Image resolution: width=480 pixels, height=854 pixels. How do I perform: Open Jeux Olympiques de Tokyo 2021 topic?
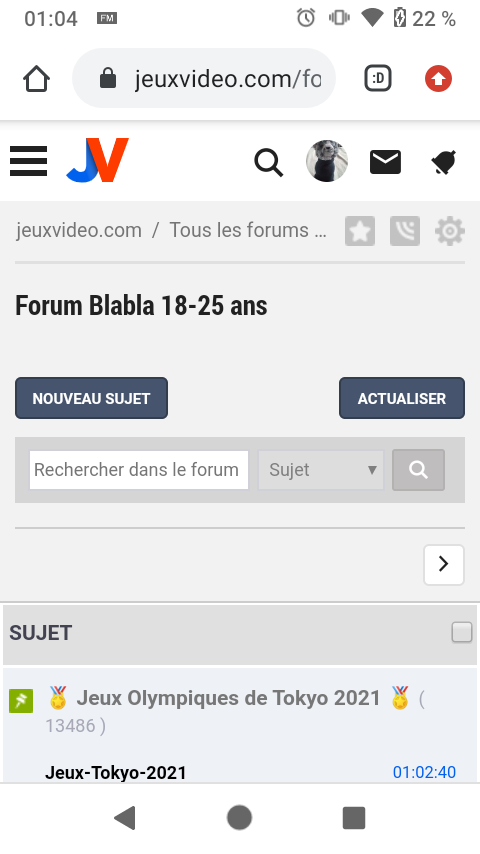229,698
